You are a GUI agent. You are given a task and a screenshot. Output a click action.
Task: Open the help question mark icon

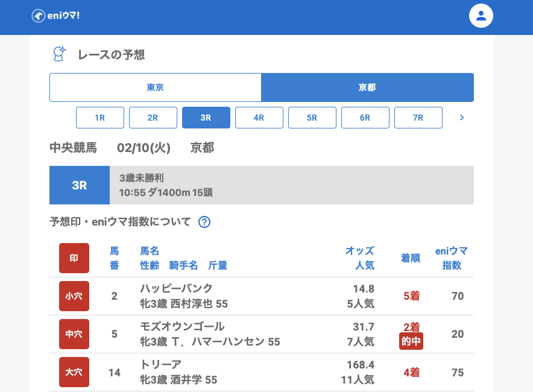[204, 222]
